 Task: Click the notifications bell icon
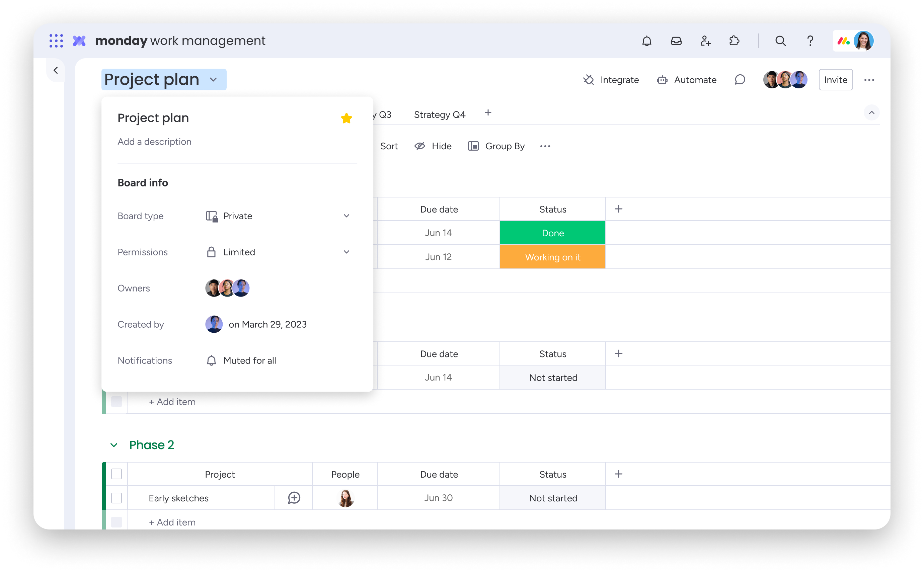click(645, 41)
